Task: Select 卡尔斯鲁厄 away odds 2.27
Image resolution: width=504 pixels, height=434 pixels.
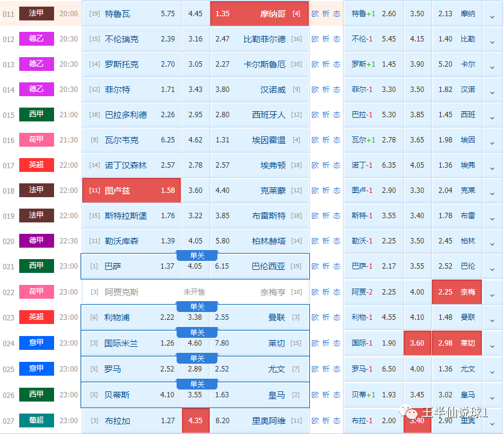Action: coord(260,64)
